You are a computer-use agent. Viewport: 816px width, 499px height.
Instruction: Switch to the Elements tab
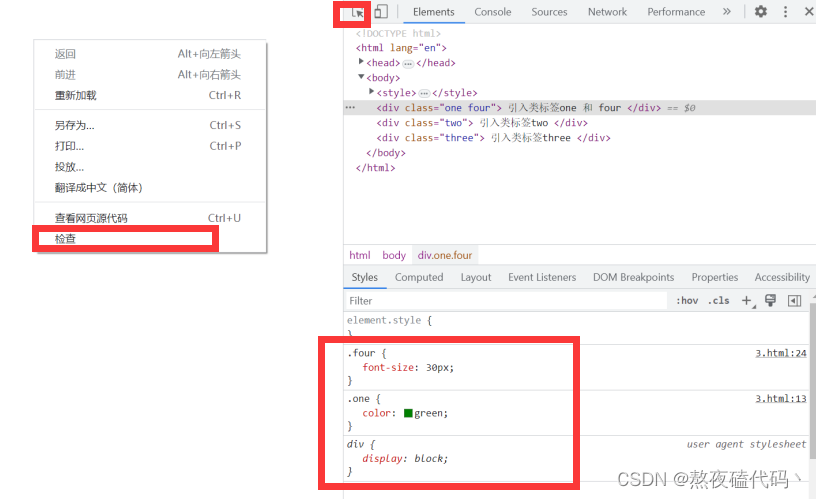coord(434,12)
